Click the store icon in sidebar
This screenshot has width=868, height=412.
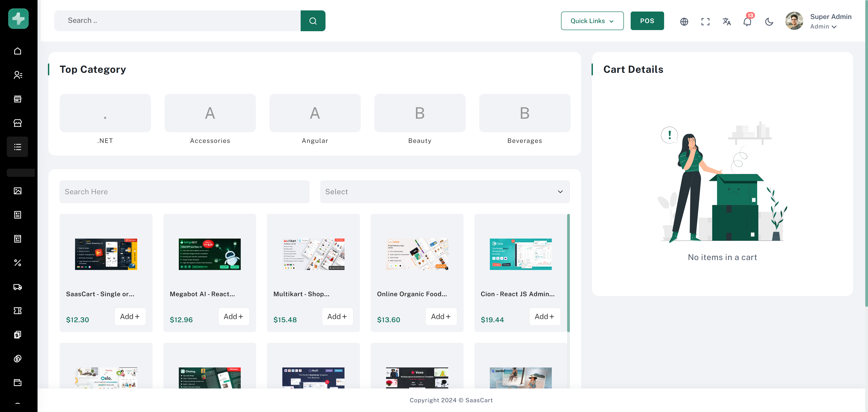(18, 123)
